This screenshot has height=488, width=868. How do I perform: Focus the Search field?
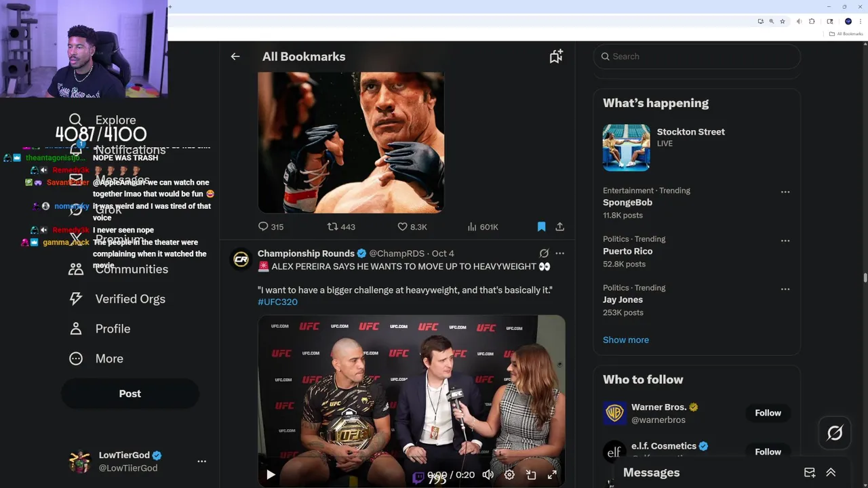pyautogui.click(x=697, y=56)
